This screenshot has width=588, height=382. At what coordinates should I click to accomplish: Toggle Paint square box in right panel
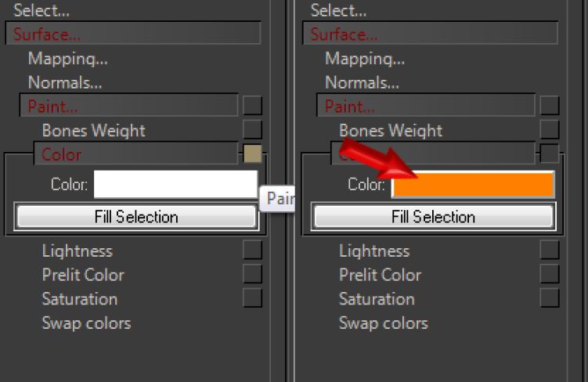tap(550, 105)
